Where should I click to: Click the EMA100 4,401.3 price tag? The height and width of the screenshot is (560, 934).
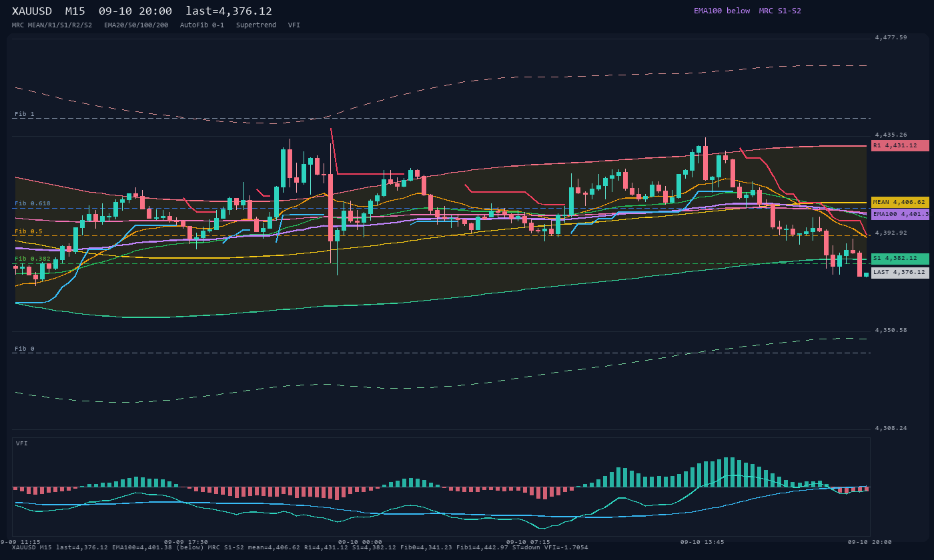900,214
